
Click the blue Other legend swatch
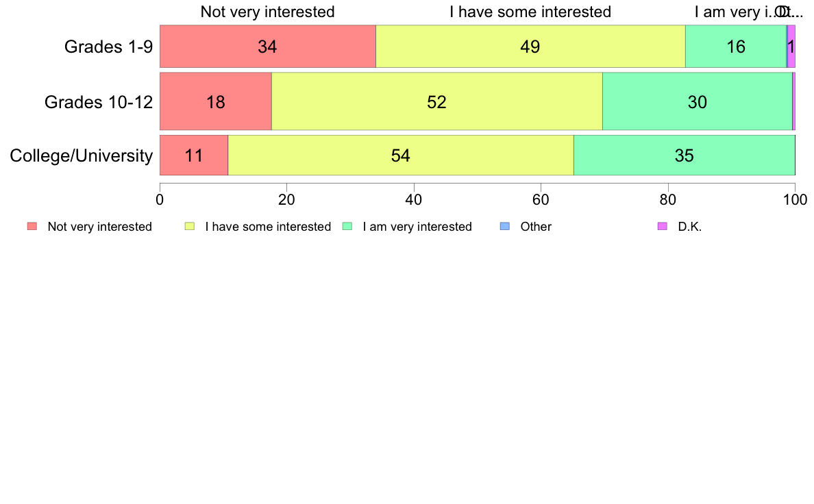pos(504,226)
